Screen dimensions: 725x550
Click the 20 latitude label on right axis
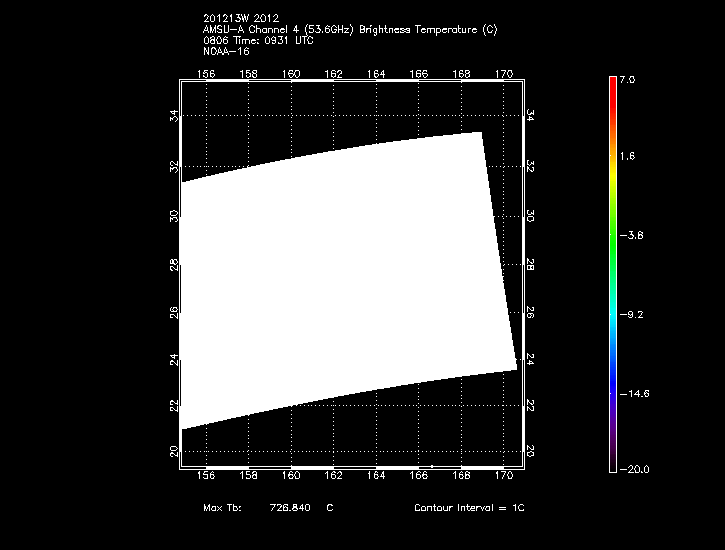[x=529, y=452]
